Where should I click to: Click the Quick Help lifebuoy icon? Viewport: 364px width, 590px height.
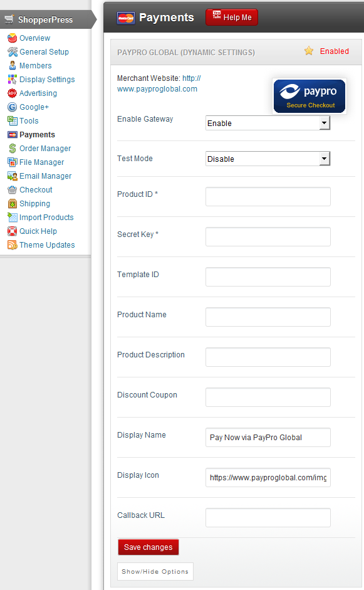click(x=13, y=231)
